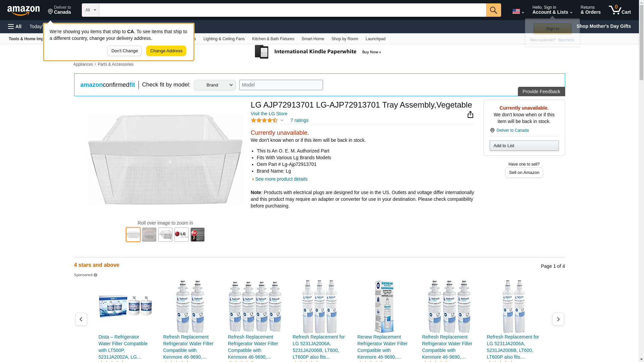The height and width of the screenshot is (362, 644).
Task: Expand See more product details
Action: point(281,179)
